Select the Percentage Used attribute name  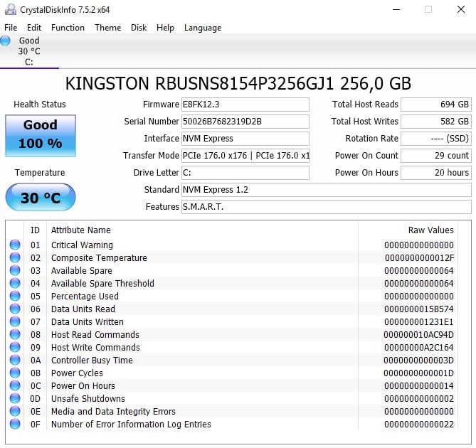[x=85, y=296]
